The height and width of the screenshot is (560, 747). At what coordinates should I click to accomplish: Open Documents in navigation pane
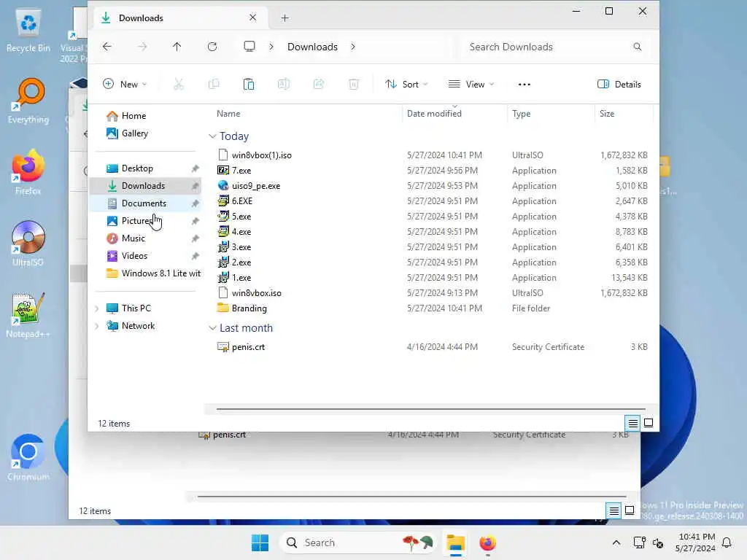(145, 203)
